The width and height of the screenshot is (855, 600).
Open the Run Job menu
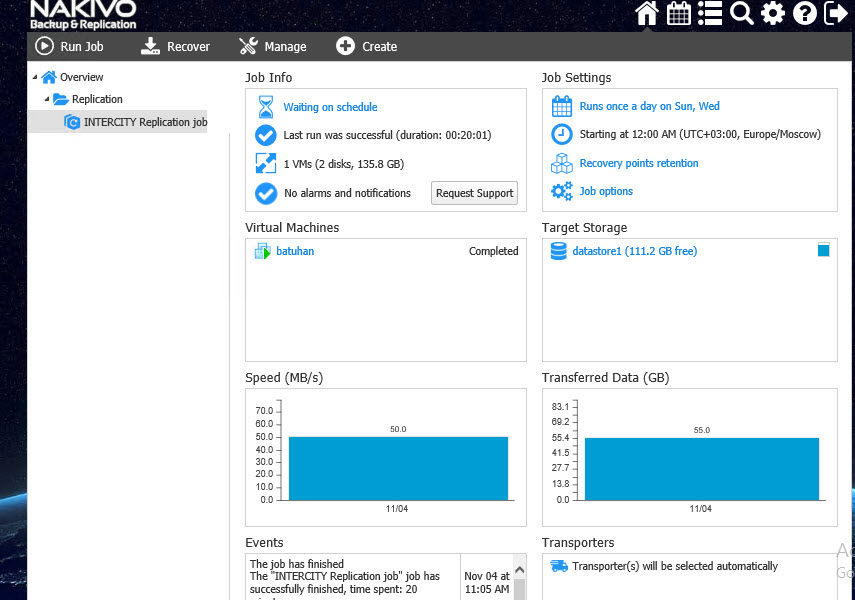tap(69, 46)
